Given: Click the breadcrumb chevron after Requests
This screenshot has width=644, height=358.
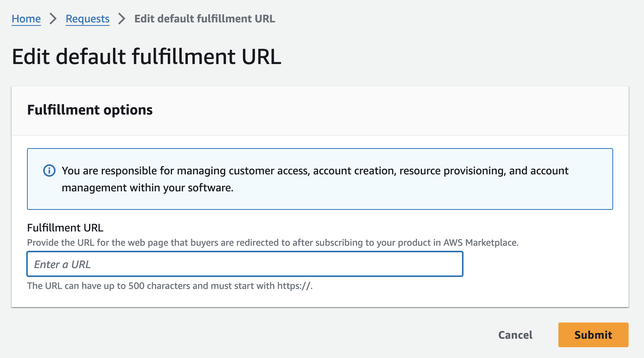Looking at the screenshot, I should pyautogui.click(x=122, y=19).
